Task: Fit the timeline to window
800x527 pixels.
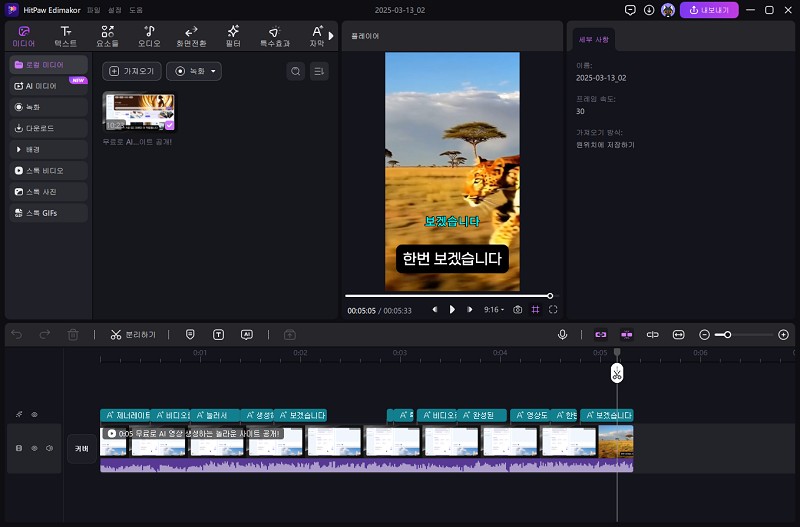Action: pos(679,335)
